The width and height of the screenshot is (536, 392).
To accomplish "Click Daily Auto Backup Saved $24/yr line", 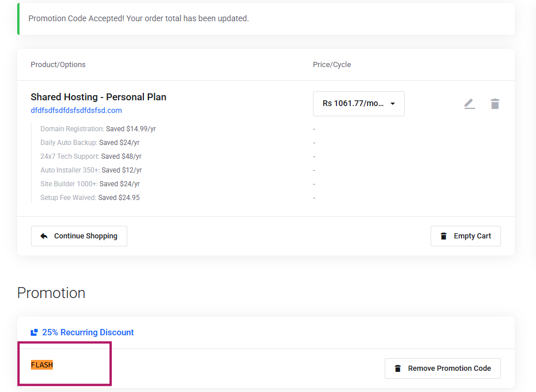I will [90, 143].
